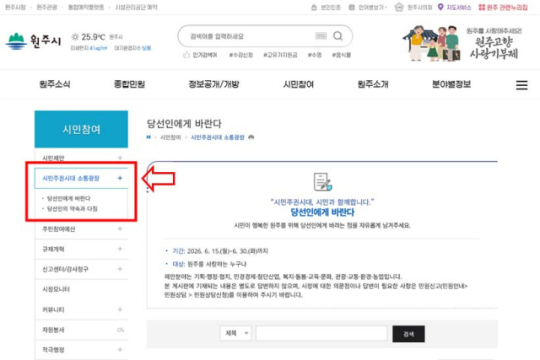The height and width of the screenshot is (360, 540).
Task: Open the 종합민원 main menu
Action: 129,84
